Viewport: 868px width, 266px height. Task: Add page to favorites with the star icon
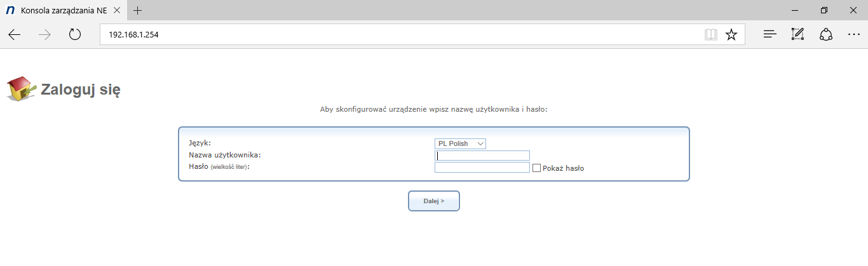click(x=731, y=35)
